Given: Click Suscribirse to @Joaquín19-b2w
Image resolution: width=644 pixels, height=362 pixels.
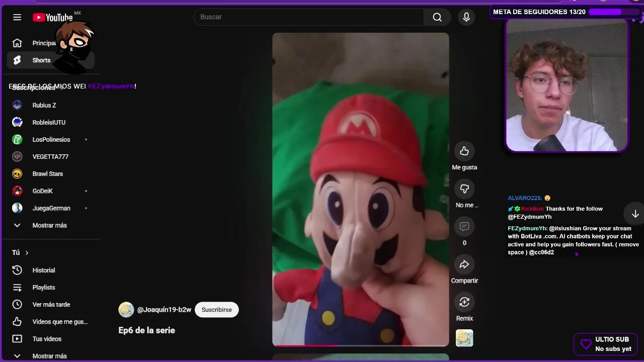Looking at the screenshot, I should [x=217, y=310].
